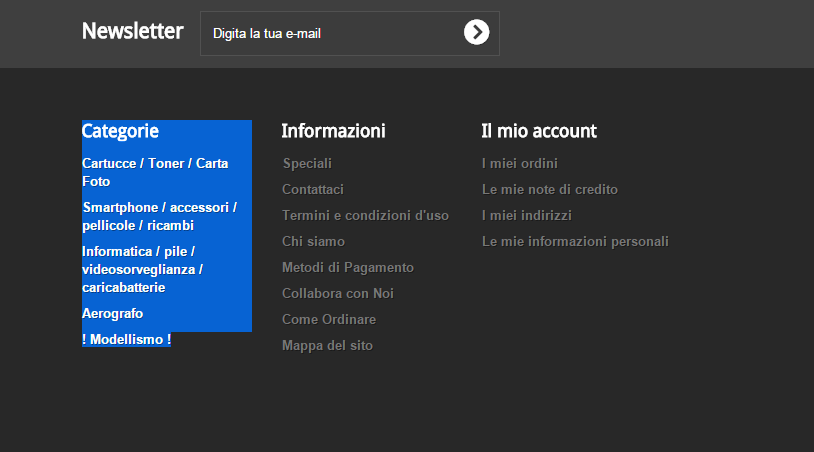Click the Contattaci link
The height and width of the screenshot is (452, 814).
[313, 189]
